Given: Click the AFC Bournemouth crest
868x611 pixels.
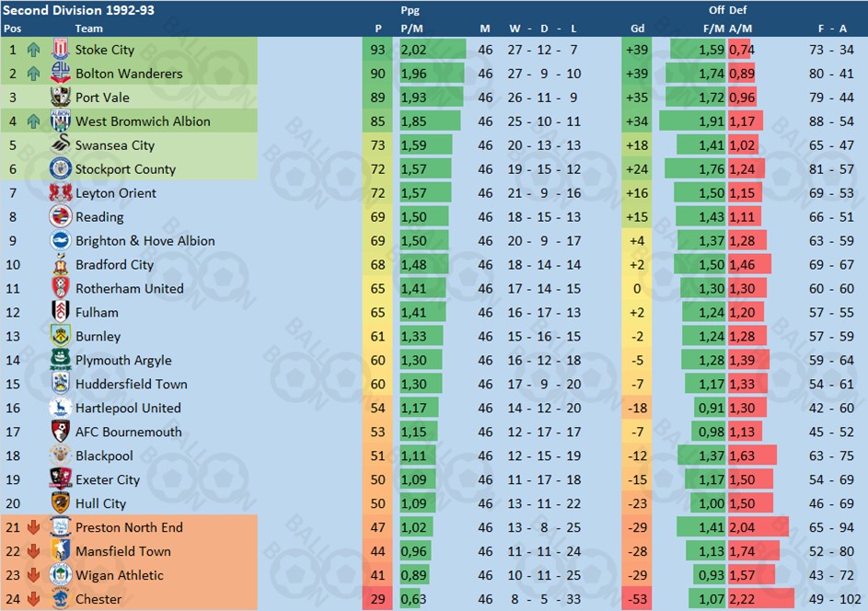Looking at the screenshot, I should tap(61, 432).
